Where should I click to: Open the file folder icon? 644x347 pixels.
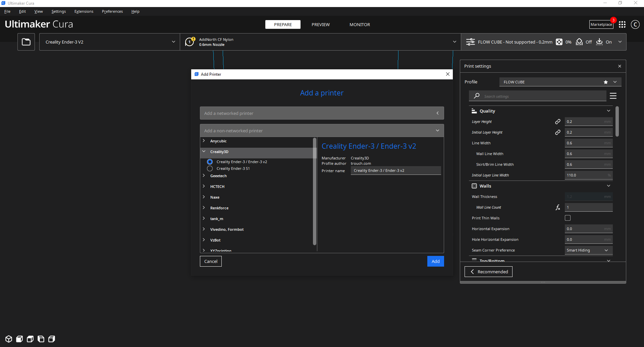click(x=26, y=42)
